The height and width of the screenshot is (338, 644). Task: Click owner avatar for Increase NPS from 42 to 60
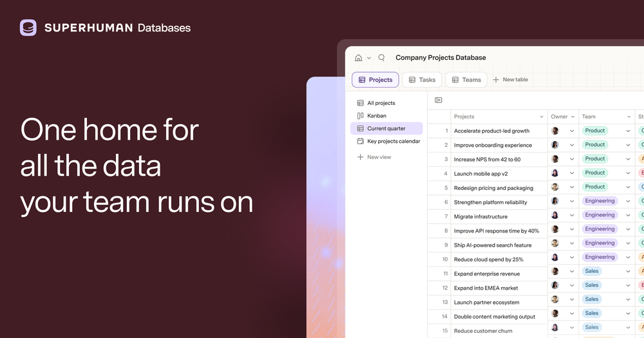point(555,159)
